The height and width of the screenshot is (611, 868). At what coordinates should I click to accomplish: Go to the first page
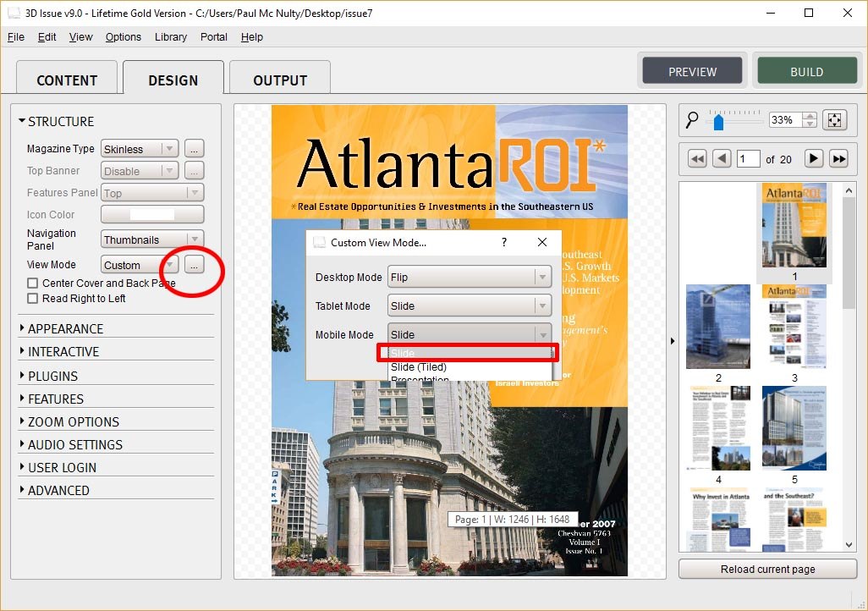pyautogui.click(x=697, y=159)
